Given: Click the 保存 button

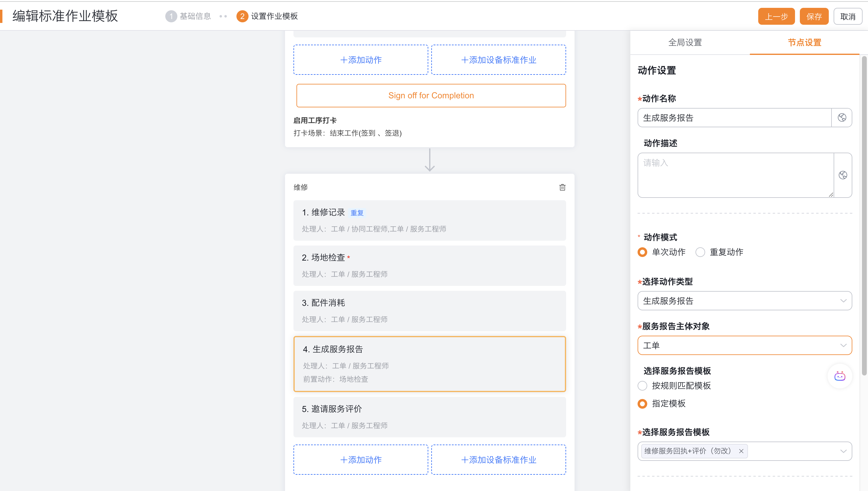Looking at the screenshot, I should 814,17.
